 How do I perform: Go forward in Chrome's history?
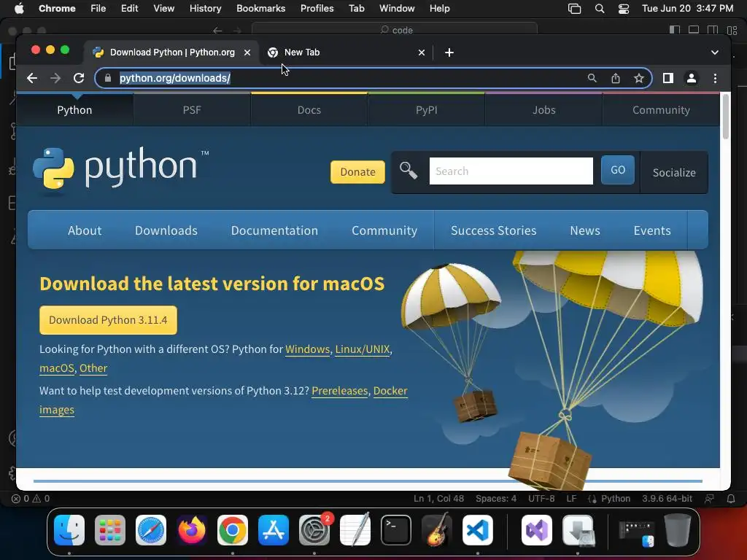point(55,78)
